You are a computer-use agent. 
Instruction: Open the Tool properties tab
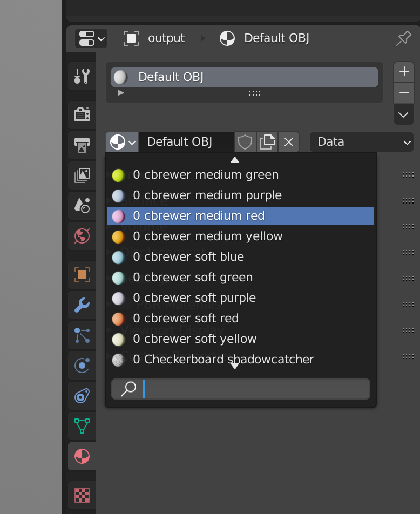(x=82, y=76)
